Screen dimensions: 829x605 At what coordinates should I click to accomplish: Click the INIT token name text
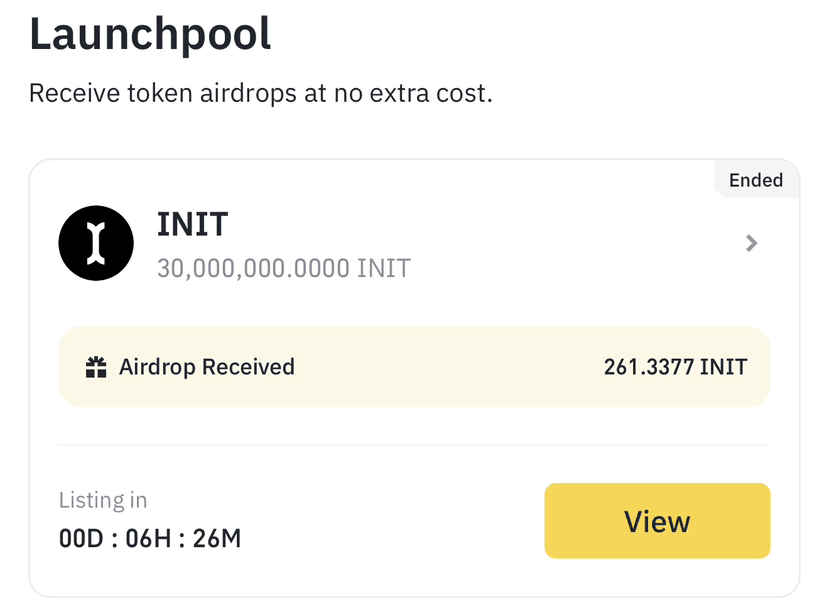click(x=192, y=224)
